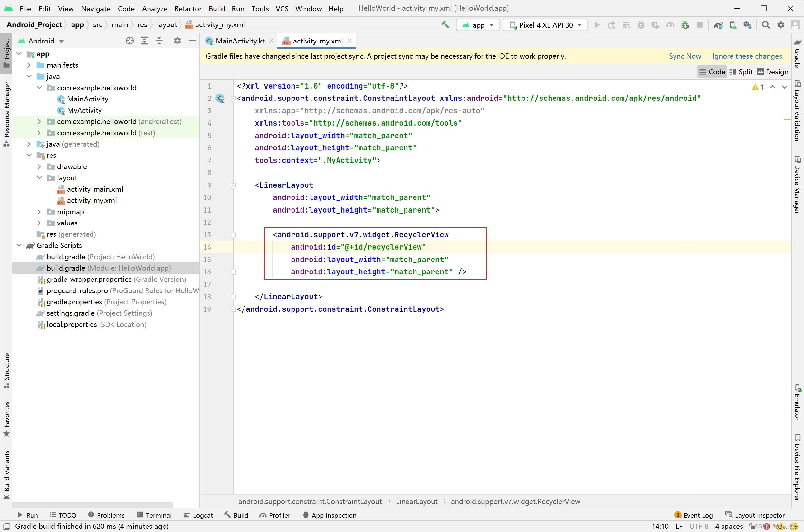
Task: Click the Sync Now link
Action: pyautogui.click(x=684, y=56)
